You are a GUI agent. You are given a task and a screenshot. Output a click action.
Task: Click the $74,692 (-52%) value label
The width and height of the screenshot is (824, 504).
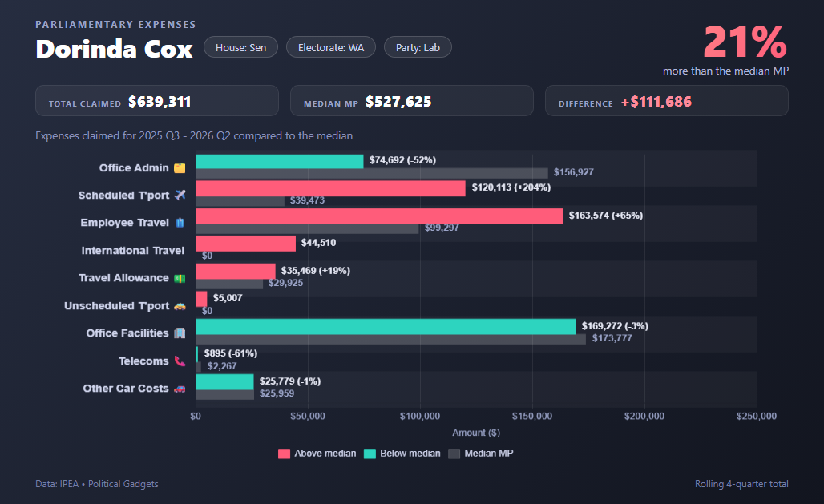click(402, 159)
